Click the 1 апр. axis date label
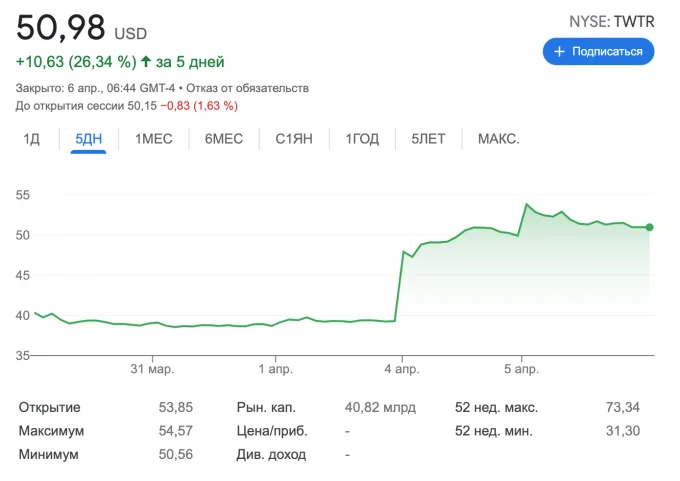 (275, 369)
